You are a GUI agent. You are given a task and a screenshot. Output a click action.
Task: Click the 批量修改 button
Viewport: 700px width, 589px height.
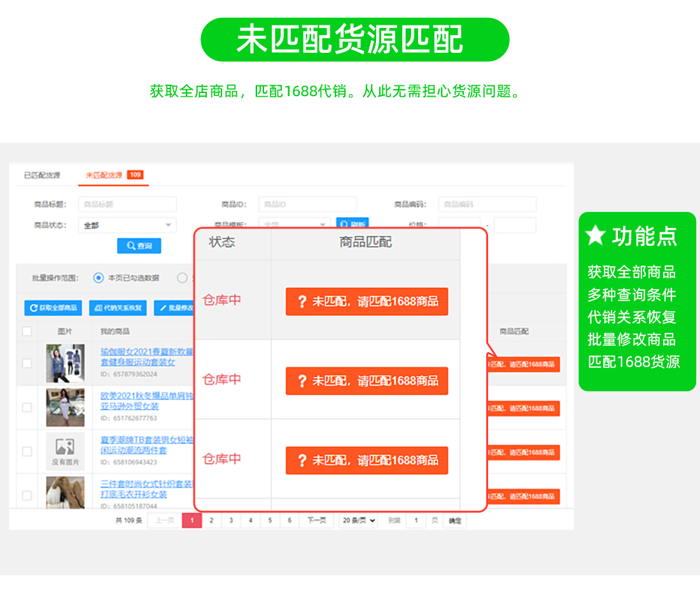tap(174, 308)
